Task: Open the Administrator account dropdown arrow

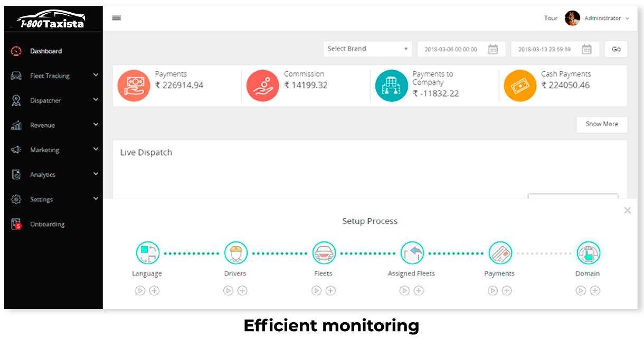Action: tap(627, 18)
